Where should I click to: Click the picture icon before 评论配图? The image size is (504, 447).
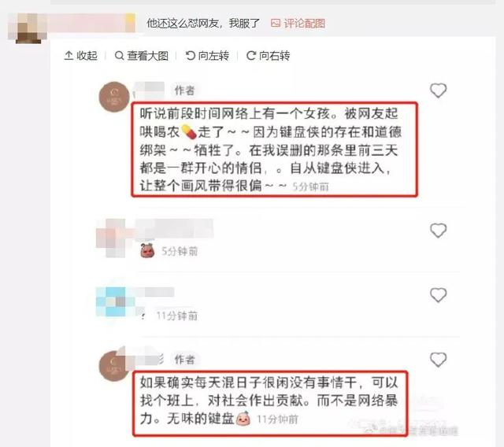(x=276, y=23)
